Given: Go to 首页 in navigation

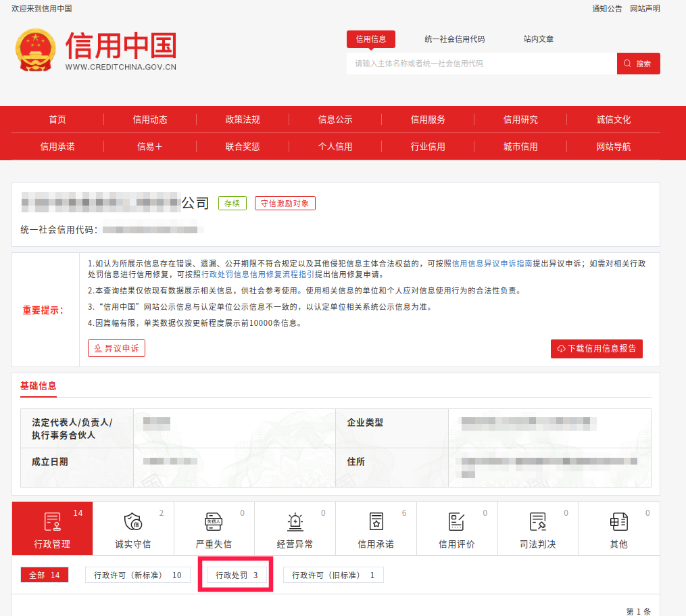Looking at the screenshot, I should [x=57, y=120].
